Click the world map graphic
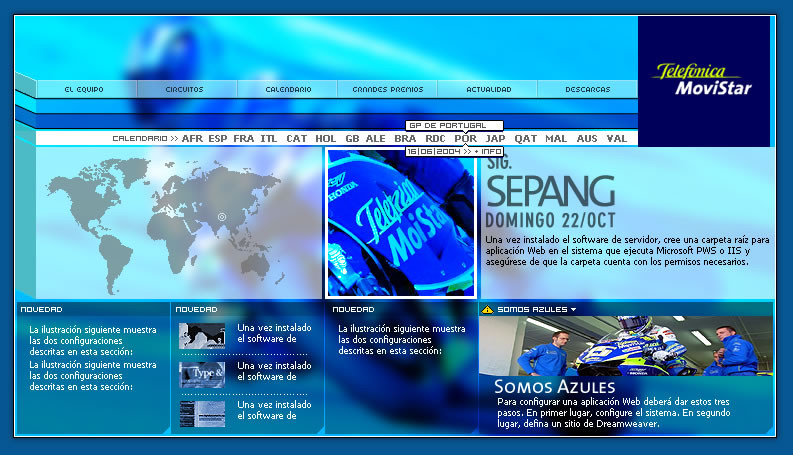The width and height of the screenshot is (793, 455). [167, 225]
